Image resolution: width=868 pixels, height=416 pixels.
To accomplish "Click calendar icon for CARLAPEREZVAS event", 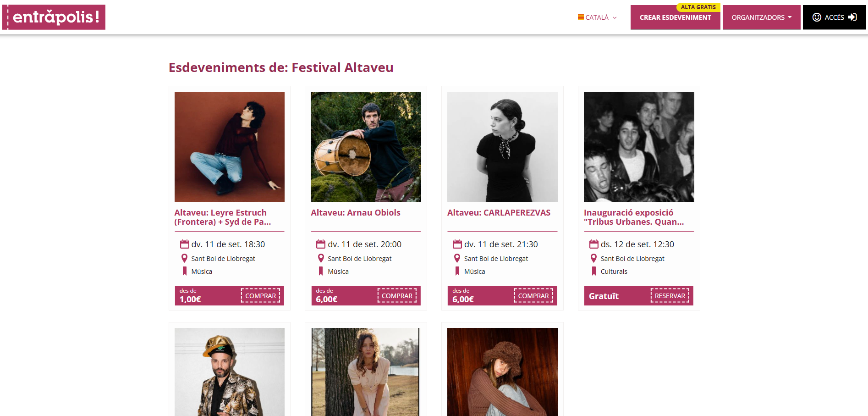I will [457, 244].
